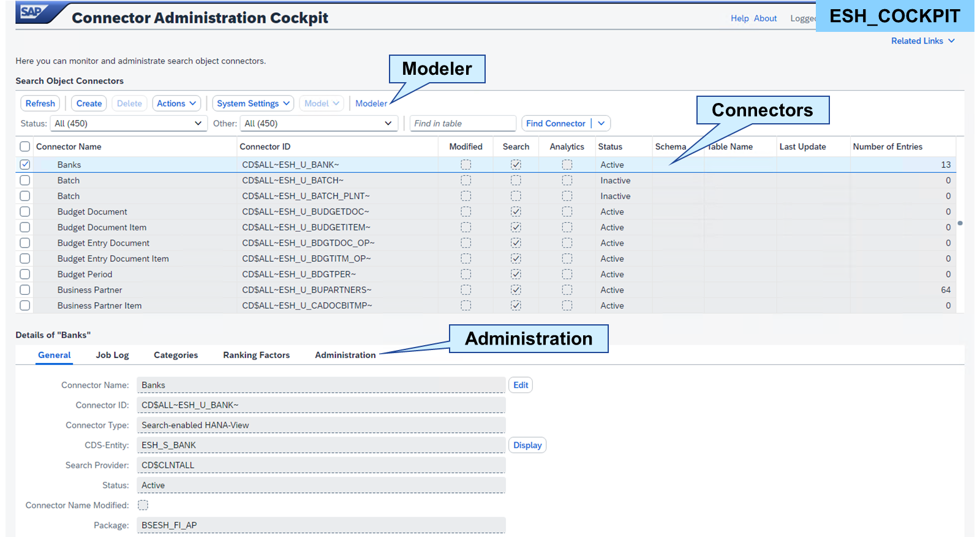Image resolution: width=980 pixels, height=537 pixels.
Task: Sort by the Number of Entries column header
Action: coord(888,147)
